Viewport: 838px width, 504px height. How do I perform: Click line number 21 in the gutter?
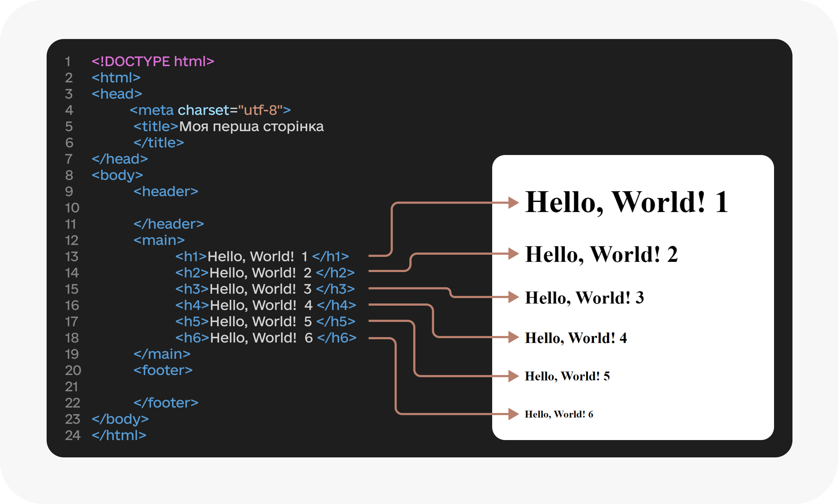coord(72,387)
